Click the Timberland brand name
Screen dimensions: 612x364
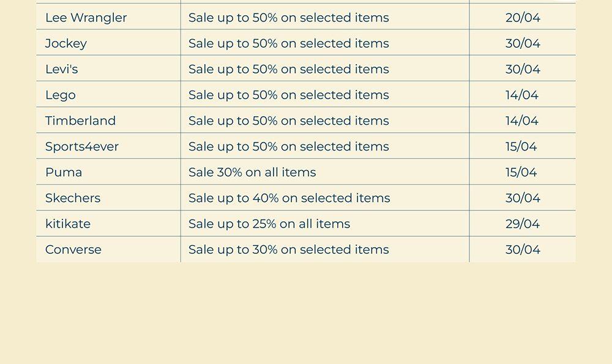[x=80, y=121]
